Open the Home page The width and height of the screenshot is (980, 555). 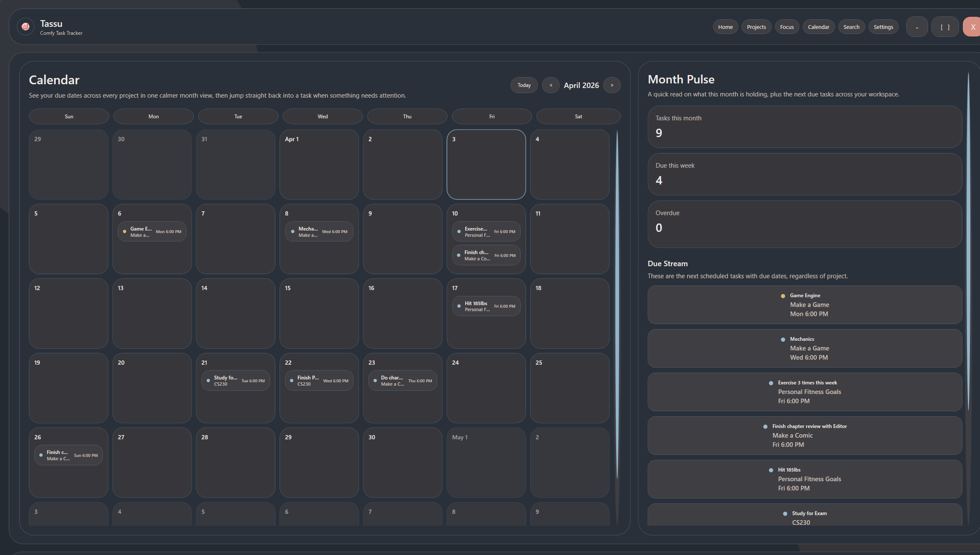click(725, 27)
